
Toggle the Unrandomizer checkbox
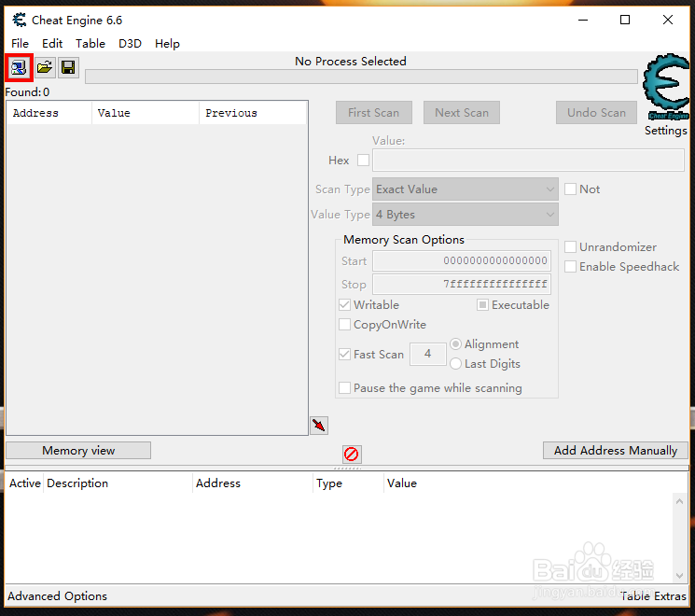pos(570,247)
